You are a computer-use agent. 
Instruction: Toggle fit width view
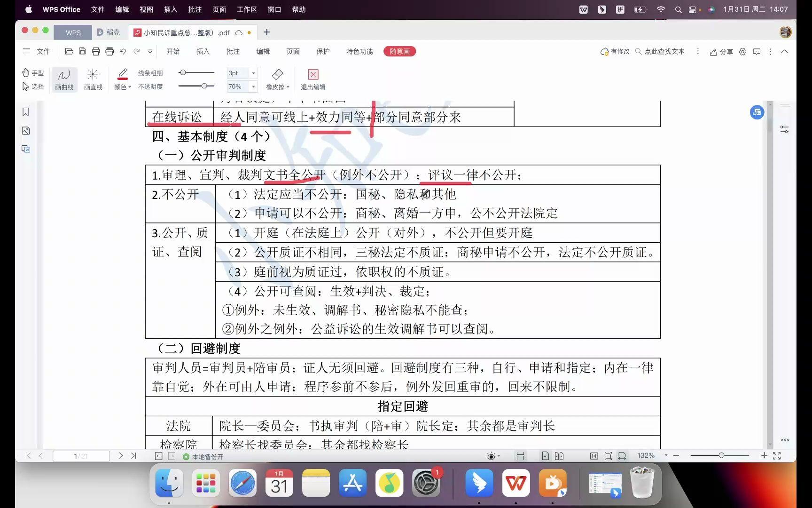(x=622, y=456)
